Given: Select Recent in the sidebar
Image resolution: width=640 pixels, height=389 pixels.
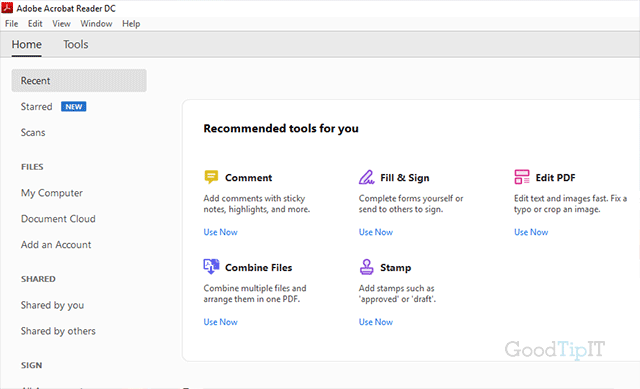Looking at the screenshot, I should 79,80.
